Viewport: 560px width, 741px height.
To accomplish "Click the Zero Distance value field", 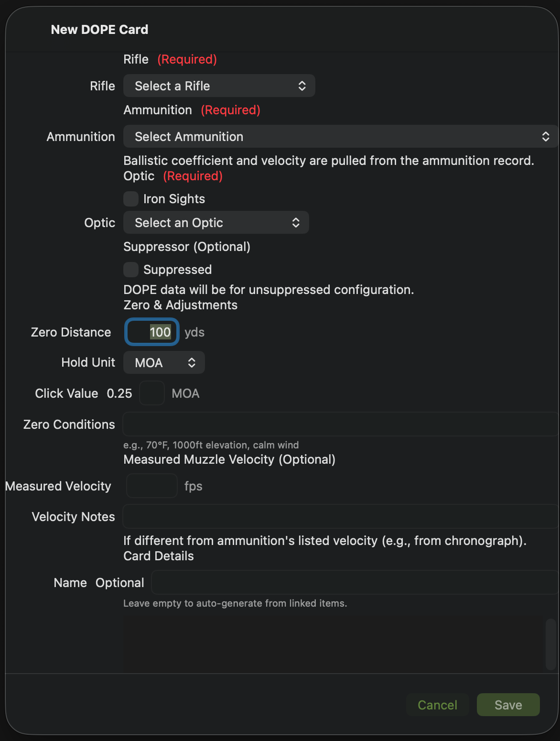I will pos(151,332).
